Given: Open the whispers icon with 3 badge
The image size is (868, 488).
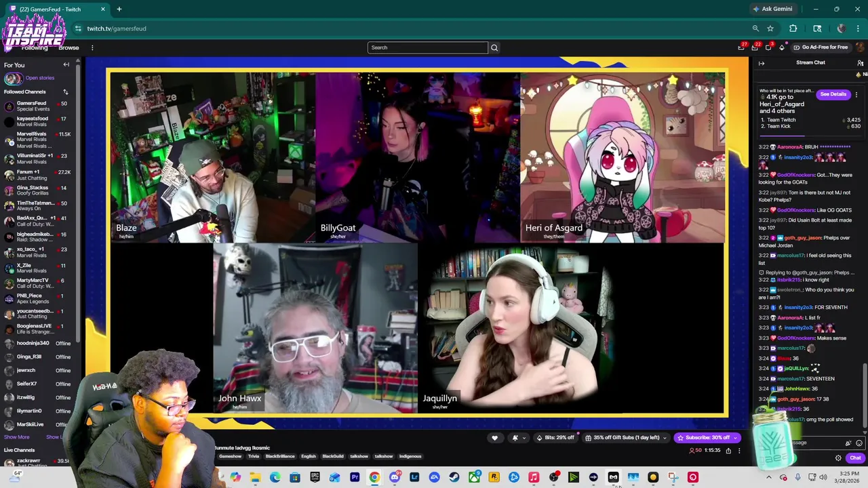Looking at the screenshot, I should pyautogui.click(x=768, y=47).
